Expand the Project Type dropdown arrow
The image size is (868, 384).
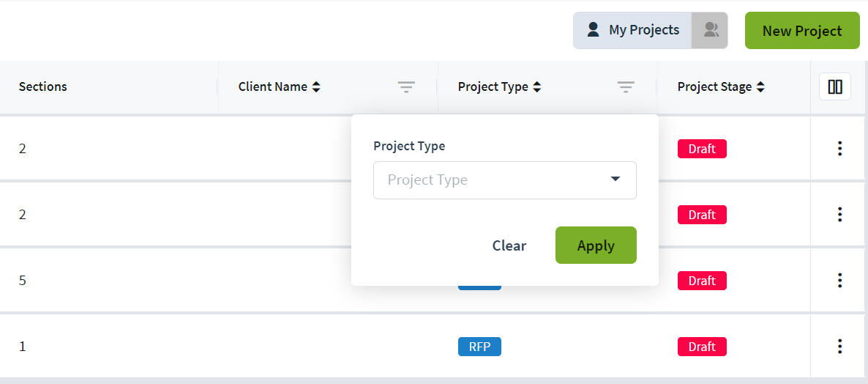[615, 179]
